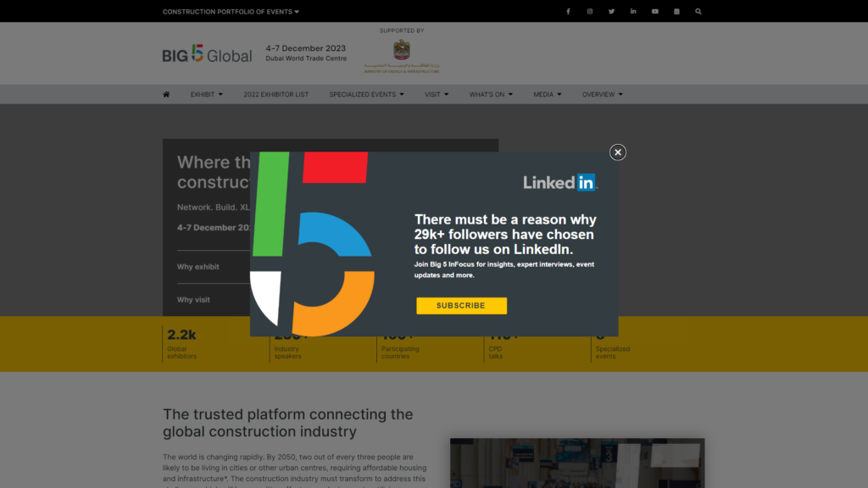Expand the Exhibit menu
The width and height of the screenshot is (868, 488).
(x=207, y=95)
